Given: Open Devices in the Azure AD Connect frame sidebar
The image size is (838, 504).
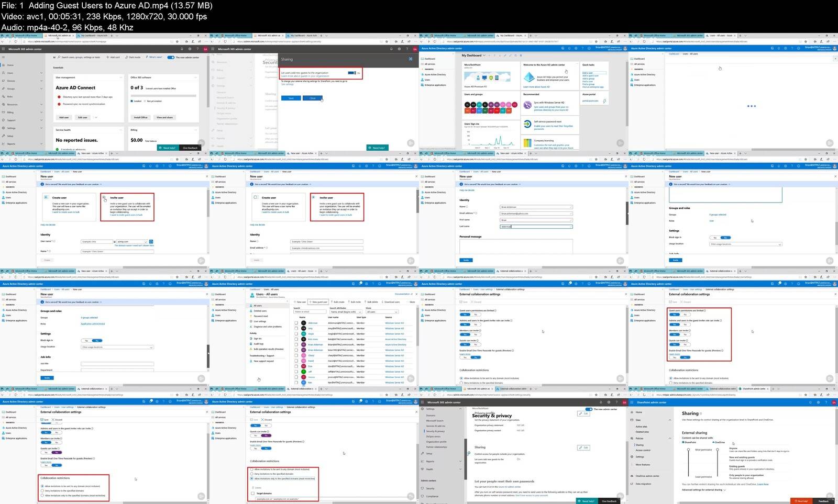Looking at the screenshot, I should [x=11, y=81].
